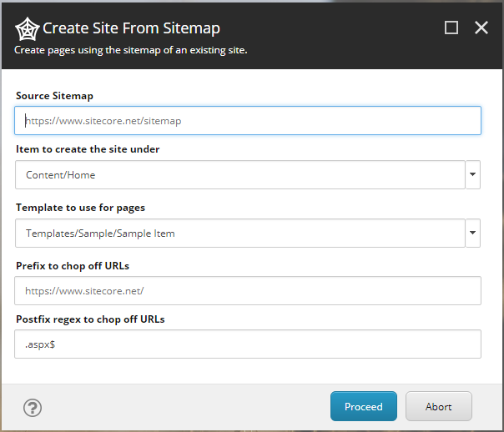This screenshot has width=504, height=432.
Task: Expand the 'Item to create the site under' dropdown arrow
Action: 473,175
